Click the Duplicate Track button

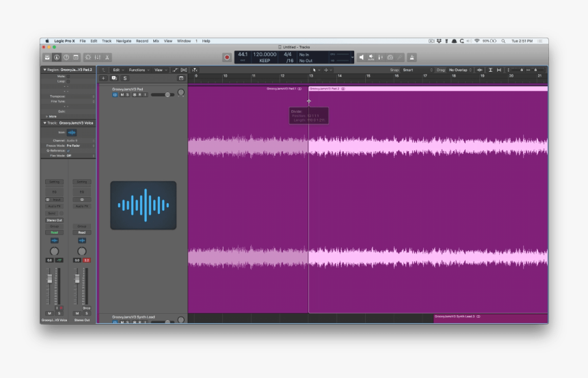(x=114, y=78)
